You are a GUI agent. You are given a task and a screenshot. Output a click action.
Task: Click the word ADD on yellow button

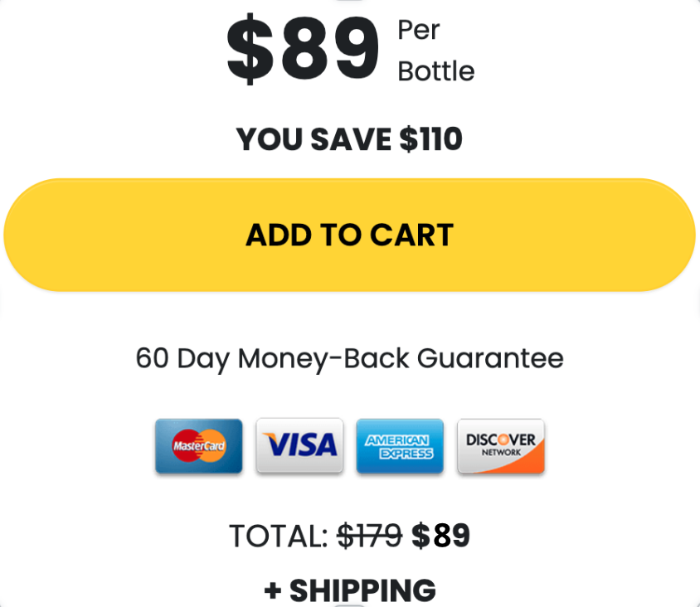(x=279, y=235)
